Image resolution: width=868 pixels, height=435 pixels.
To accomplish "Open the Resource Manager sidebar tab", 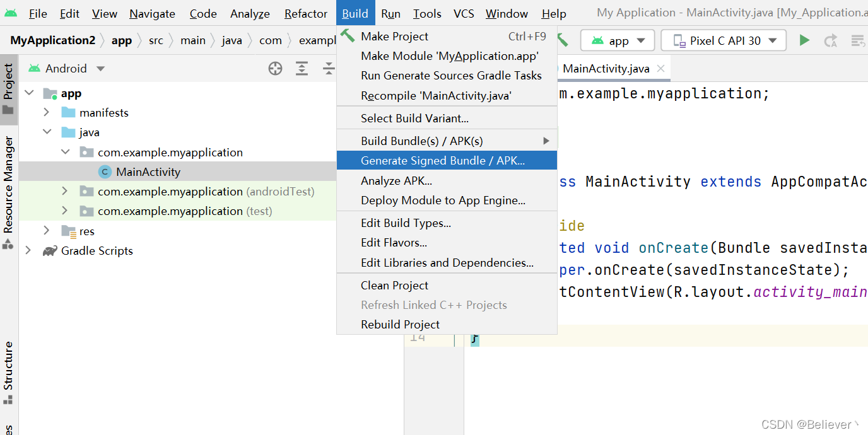I will (8, 191).
